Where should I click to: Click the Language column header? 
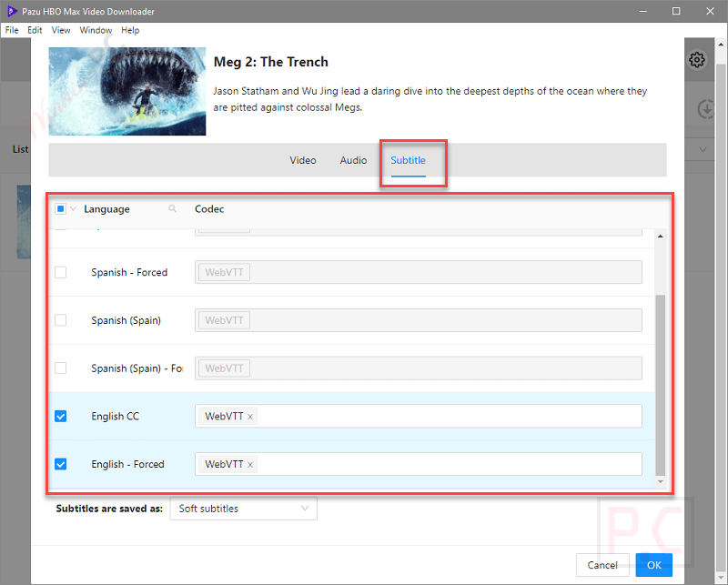point(106,209)
